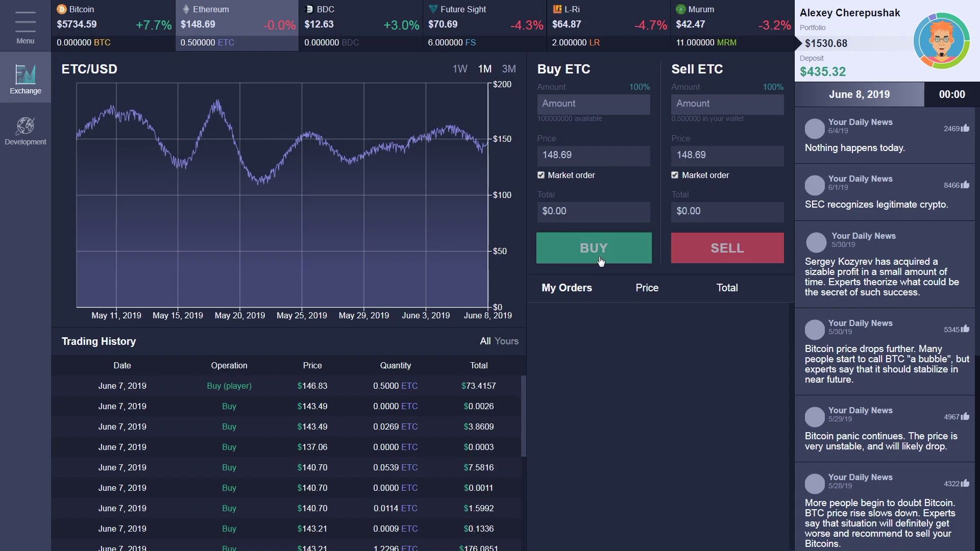
Task: Click the Ethereum coin logo
Action: point(185,9)
